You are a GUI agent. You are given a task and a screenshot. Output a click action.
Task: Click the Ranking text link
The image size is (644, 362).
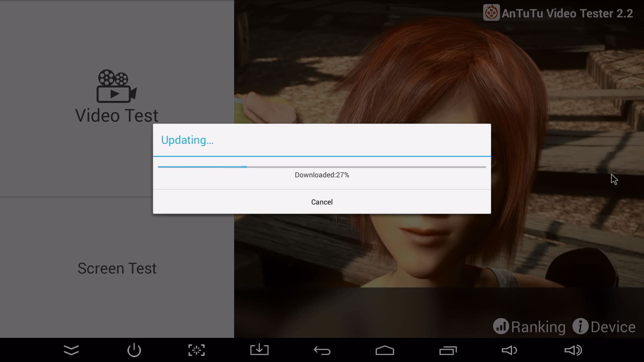538,327
